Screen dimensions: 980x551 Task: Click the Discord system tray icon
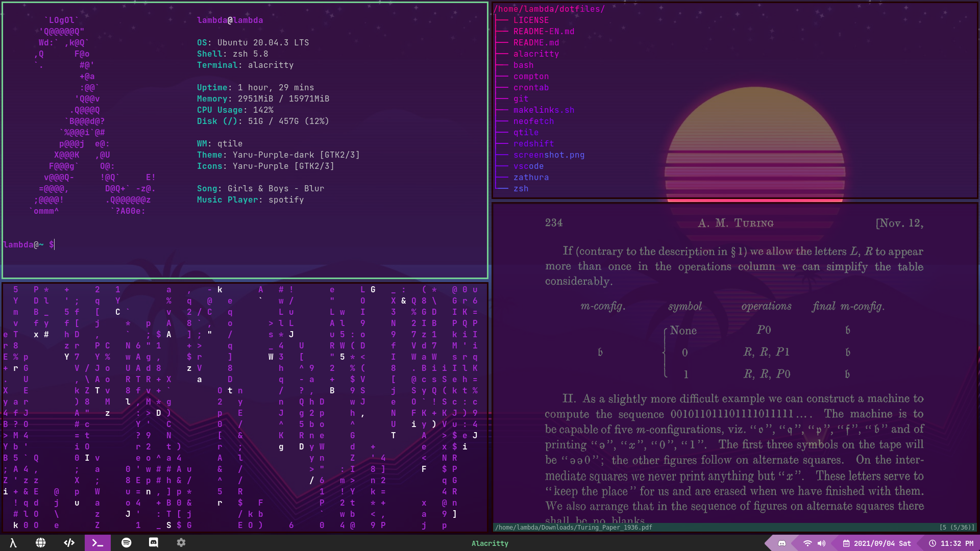click(781, 543)
